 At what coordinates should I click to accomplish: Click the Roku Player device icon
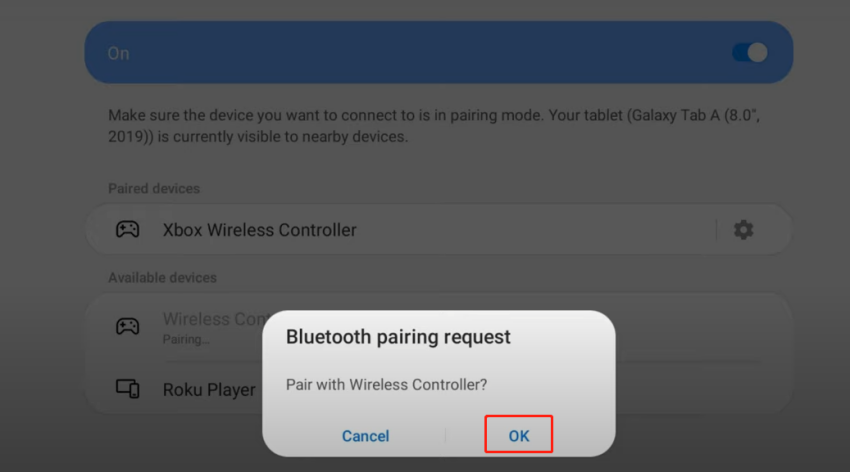[127, 389]
